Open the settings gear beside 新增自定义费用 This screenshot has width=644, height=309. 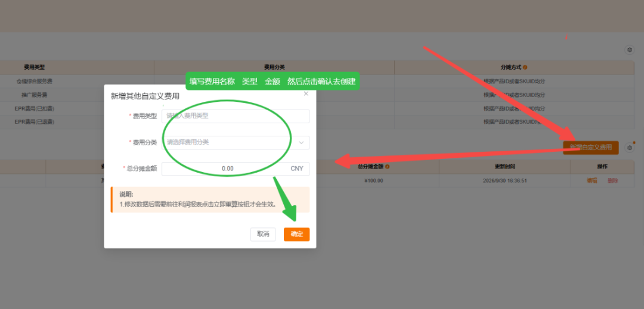pyautogui.click(x=629, y=148)
